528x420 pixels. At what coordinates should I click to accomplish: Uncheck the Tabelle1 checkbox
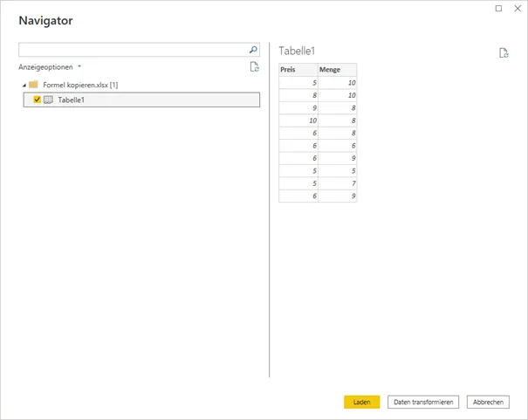click(37, 100)
